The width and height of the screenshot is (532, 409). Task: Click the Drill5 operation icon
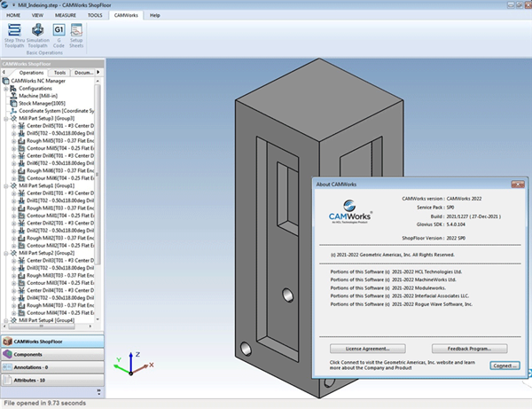point(21,133)
